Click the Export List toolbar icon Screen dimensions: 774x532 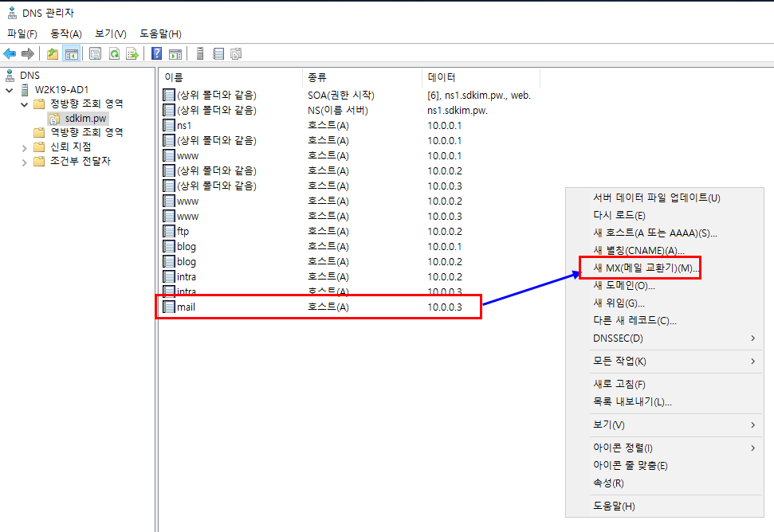[x=132, y=53]
